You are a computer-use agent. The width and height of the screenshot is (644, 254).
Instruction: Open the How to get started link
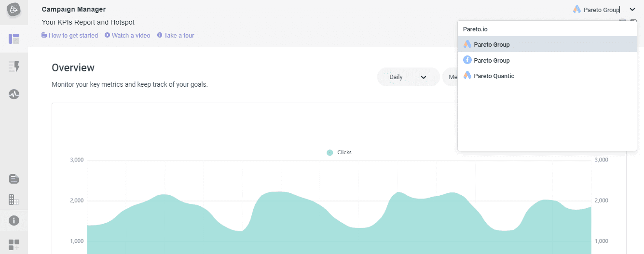tap(70, 36)
